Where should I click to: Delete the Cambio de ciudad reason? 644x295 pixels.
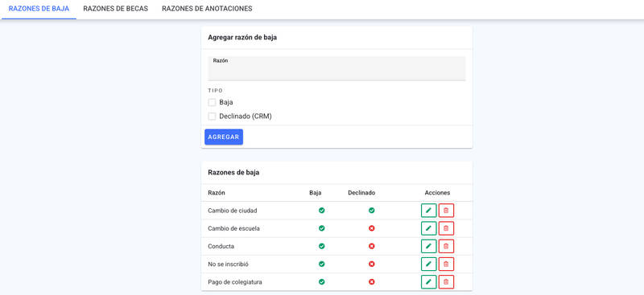[x=446, y=211]
